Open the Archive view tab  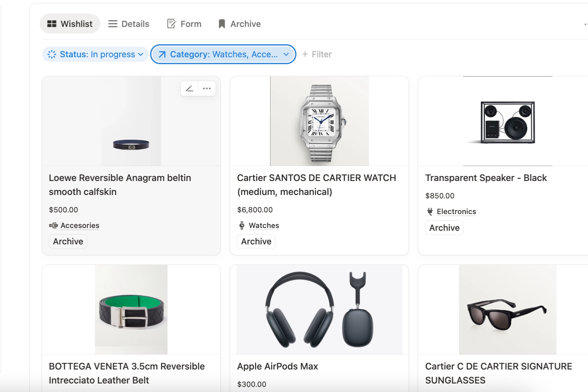coord(239,24)
